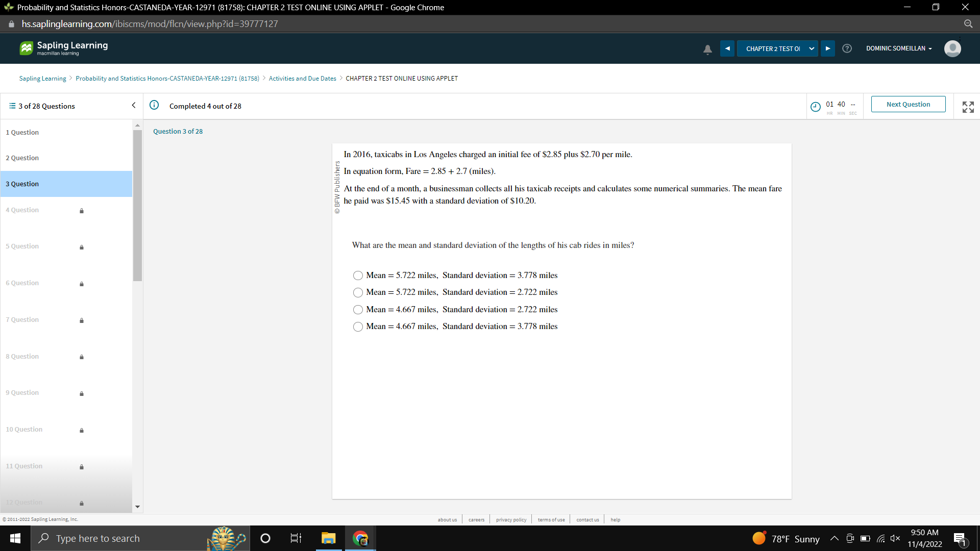Click the Next Question button
The image size is (980, 551).
[908, 104]
